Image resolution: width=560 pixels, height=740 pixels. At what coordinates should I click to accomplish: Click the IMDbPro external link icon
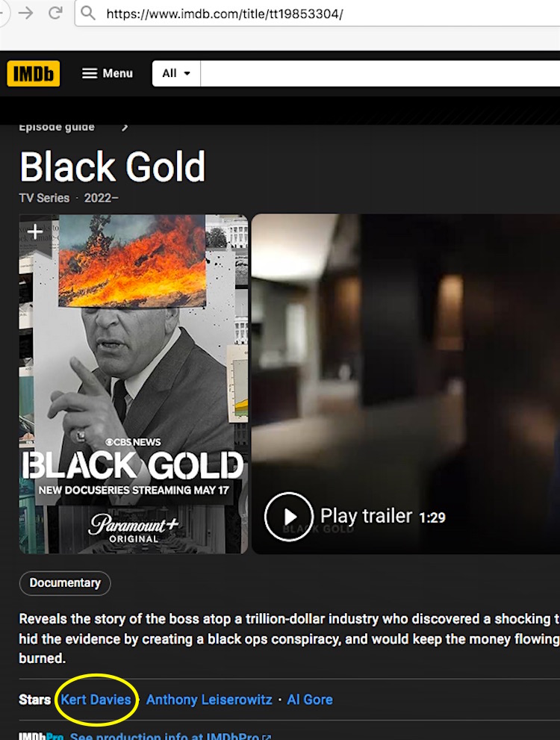tap(267, 736)
